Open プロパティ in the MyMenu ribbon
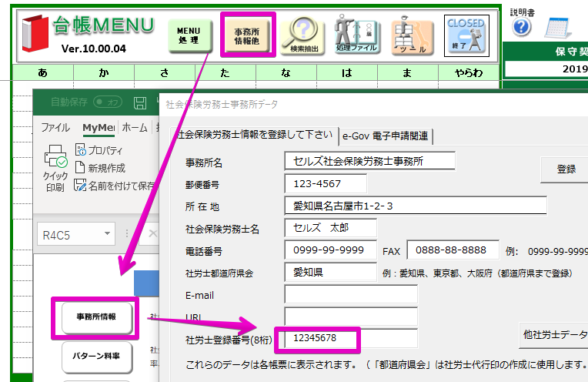The height and width of the screenshot is (382, 588). [x=99, y=150]
